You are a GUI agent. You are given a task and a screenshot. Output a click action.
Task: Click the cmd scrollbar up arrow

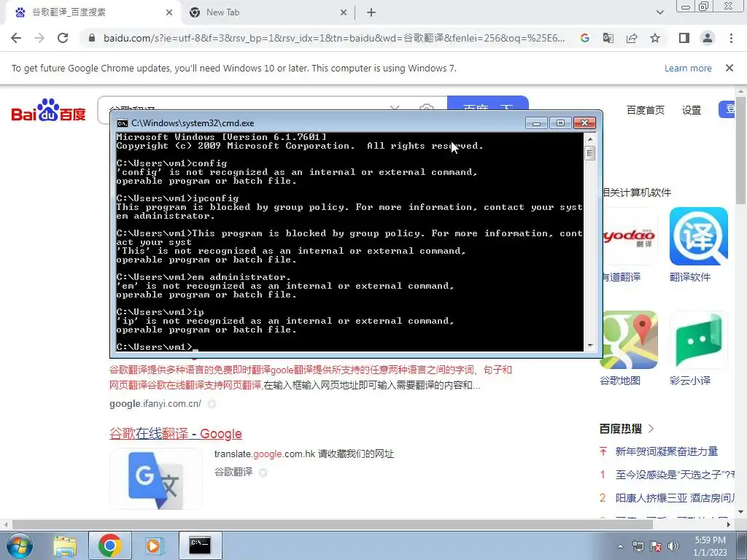point(589,139)
